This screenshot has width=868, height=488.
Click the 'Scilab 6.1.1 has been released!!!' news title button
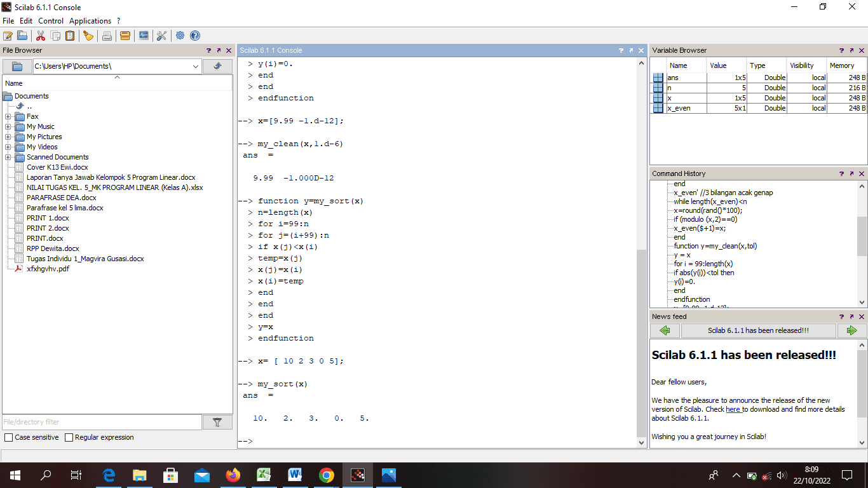[759, 330]
